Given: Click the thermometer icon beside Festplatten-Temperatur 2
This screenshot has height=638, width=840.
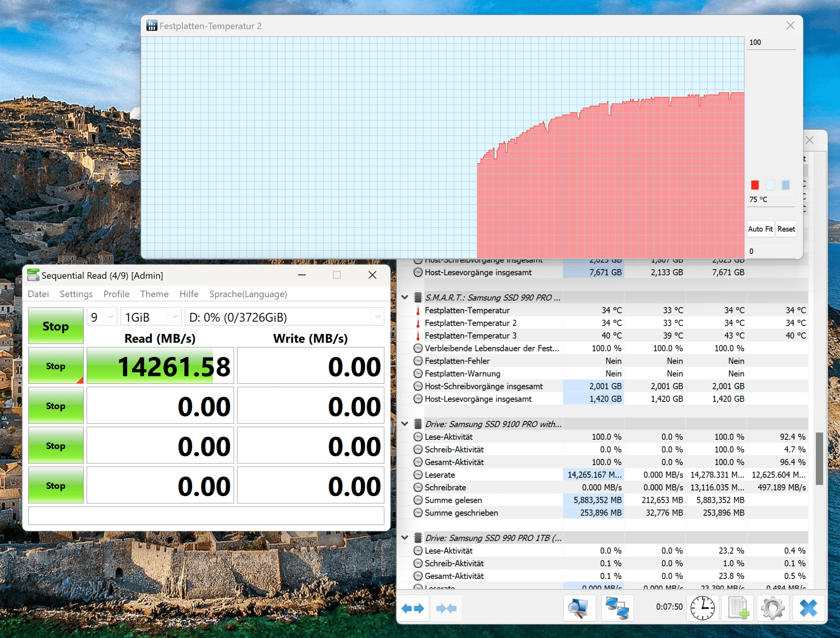Looking at the screenshot, I should coord(418,323).
